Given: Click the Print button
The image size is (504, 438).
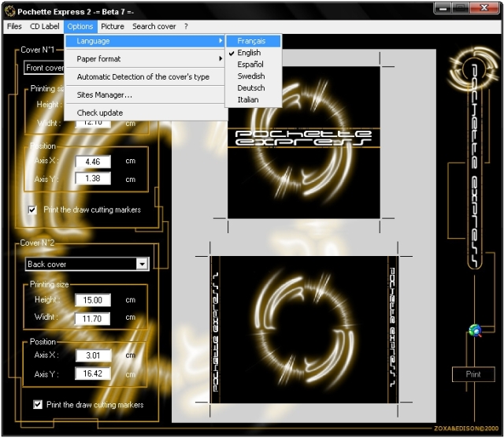Looking at the screenshot, I should [x=473, y=374].
